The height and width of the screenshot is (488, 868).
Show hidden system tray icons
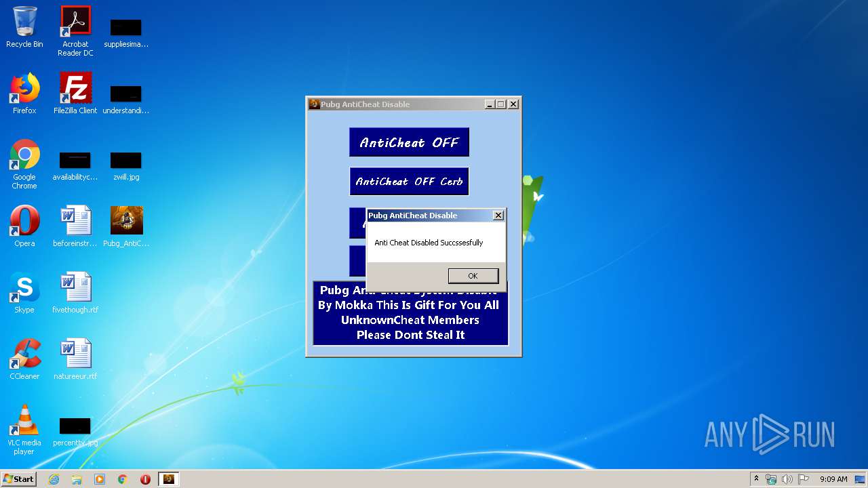756,479
